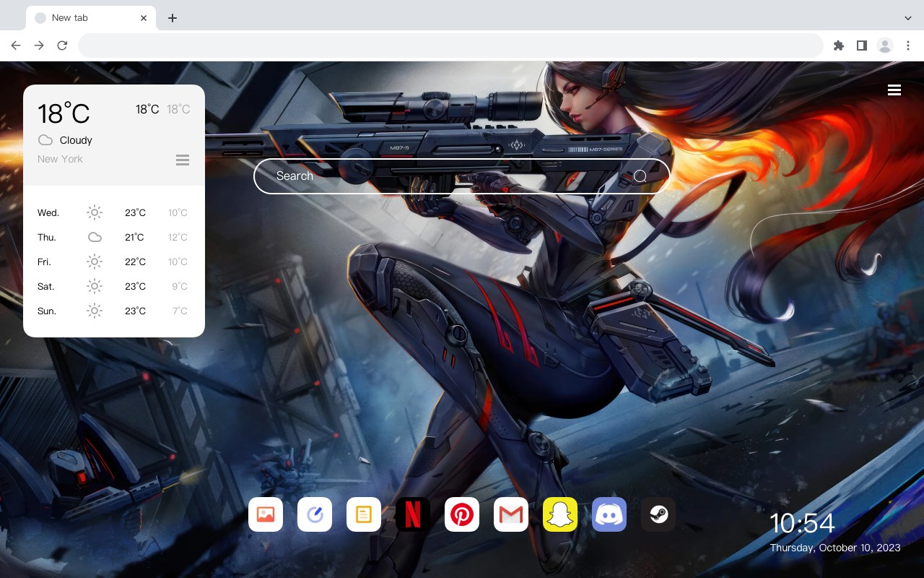Click Sunday's sunny forecast icon
Screen dimensions: 924x578
pyautogui.click(x=95, y=311)
